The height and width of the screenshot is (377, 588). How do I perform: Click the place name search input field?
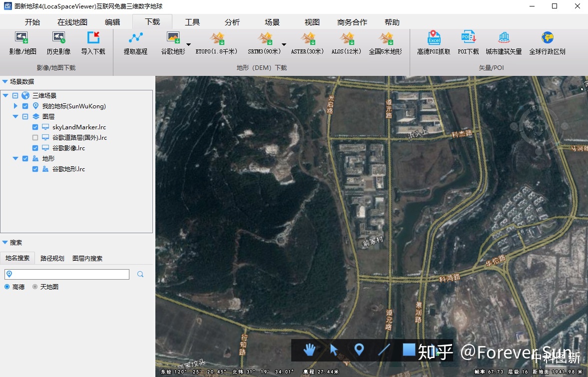[x=67, y=274]
